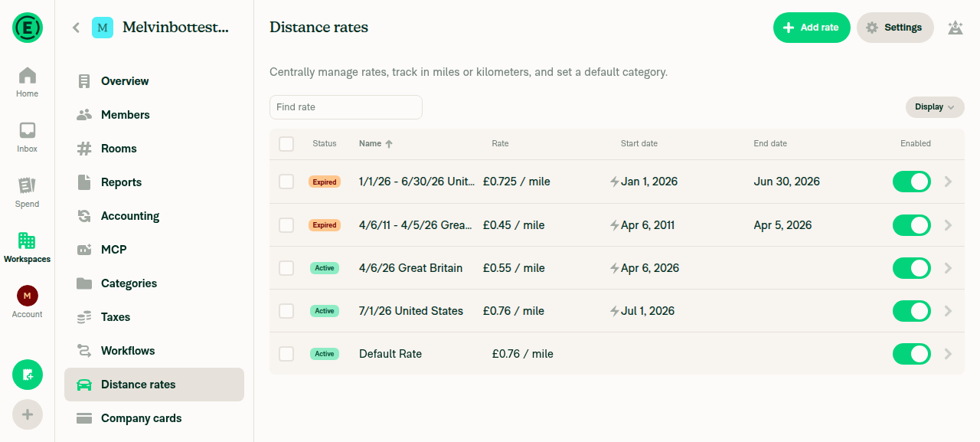Click the Expensify logo icon
This screenshot has width=980, height=442.
pos(28,28)
